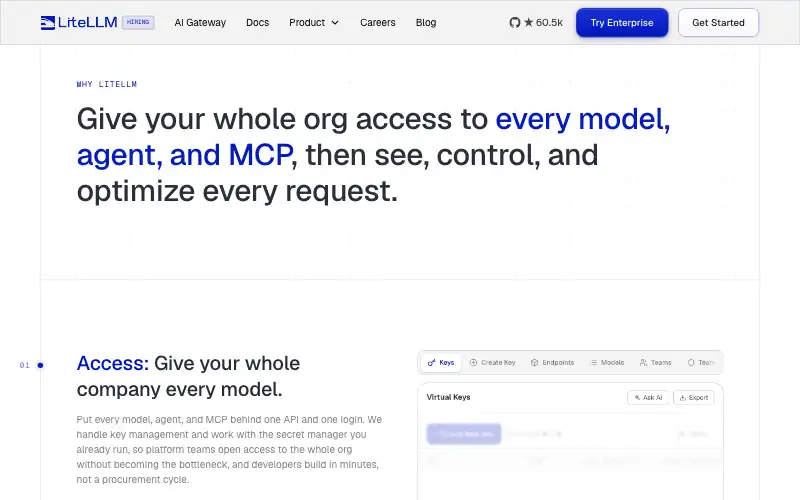Open the GitHub star count link
Screen dimensions: 800x500
pyautogui.click(x=536, y=22)
